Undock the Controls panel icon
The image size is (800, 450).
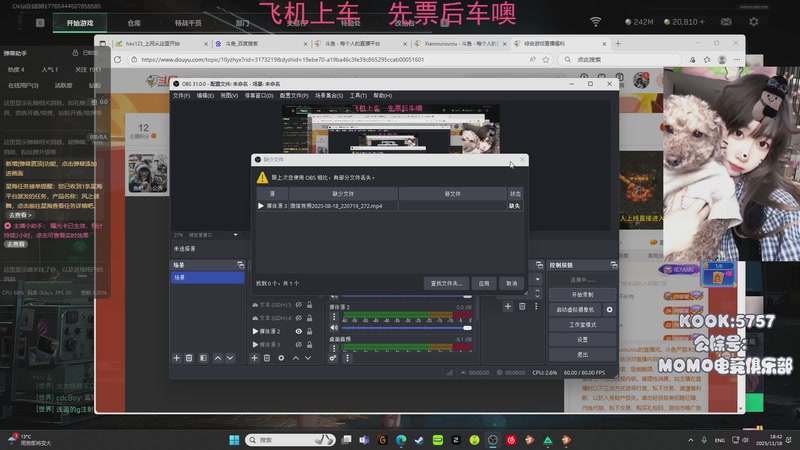pyautogui.click(x=613, y=265)
